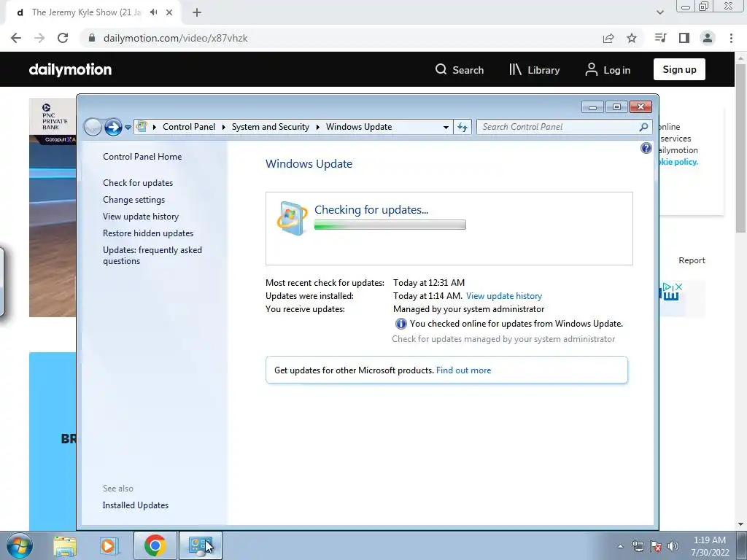The height and width of the screenshot is (560, 747).
Task: Click the network tray icon
Action: [638, 547]
